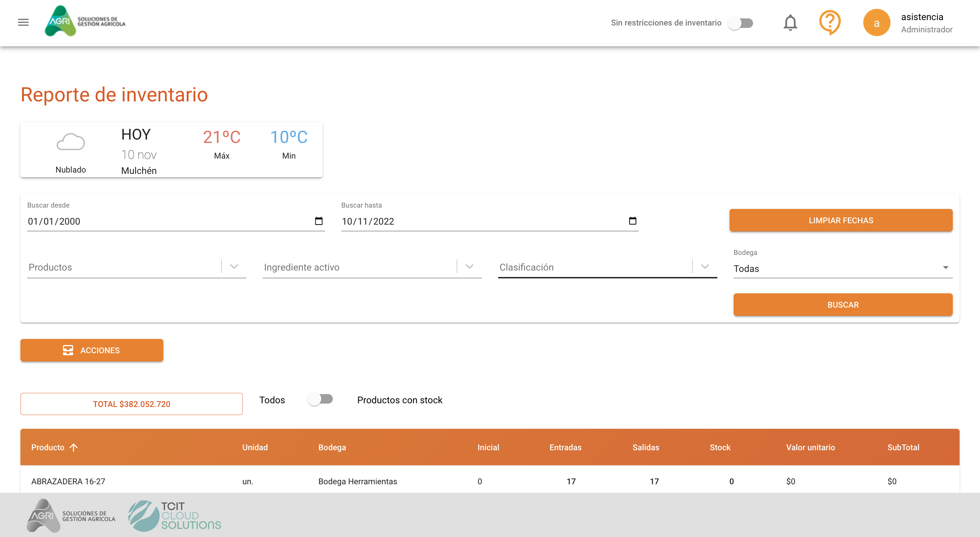
Task: Click the BUSCAR button
Action: click(843, 305)
